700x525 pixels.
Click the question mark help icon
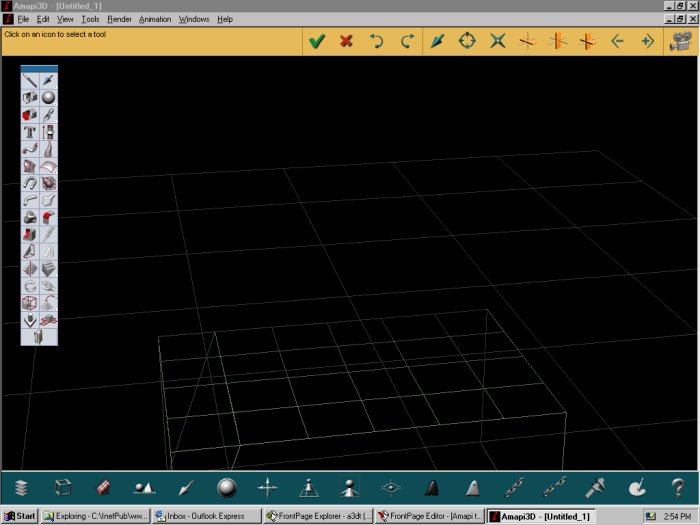tap(678, 488)
